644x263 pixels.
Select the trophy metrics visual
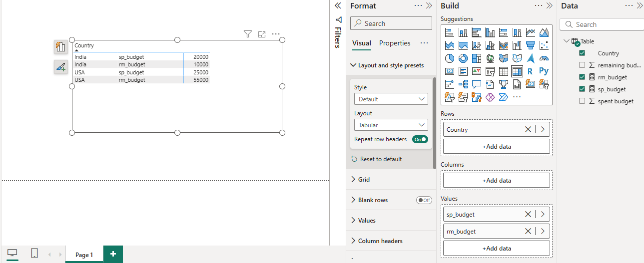tap(504, 84)
